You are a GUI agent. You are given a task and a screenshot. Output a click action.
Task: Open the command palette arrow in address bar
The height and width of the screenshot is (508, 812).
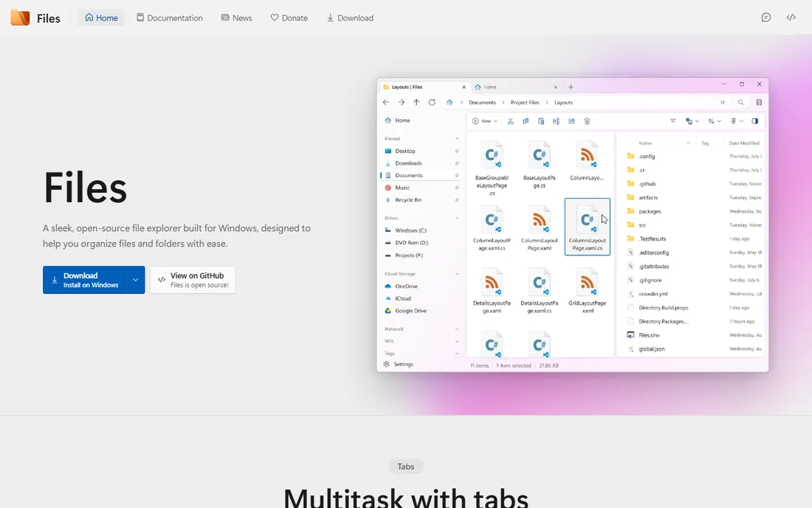[723, 103]
